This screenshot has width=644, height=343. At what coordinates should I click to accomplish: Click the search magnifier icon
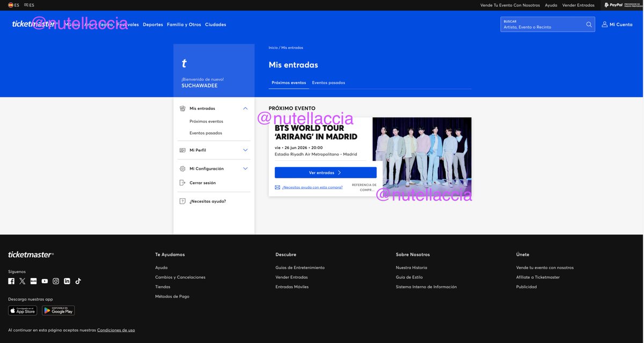point(589,25)
